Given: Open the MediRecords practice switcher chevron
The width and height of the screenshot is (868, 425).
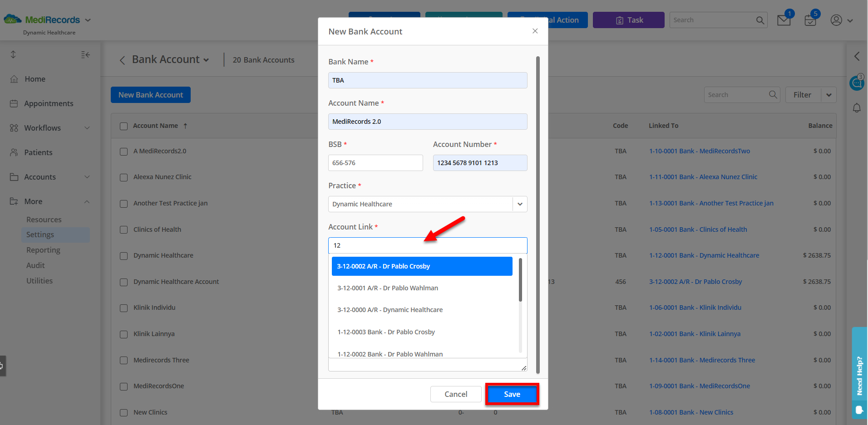Looking at the screenshot, I should (x=88, y=20).
